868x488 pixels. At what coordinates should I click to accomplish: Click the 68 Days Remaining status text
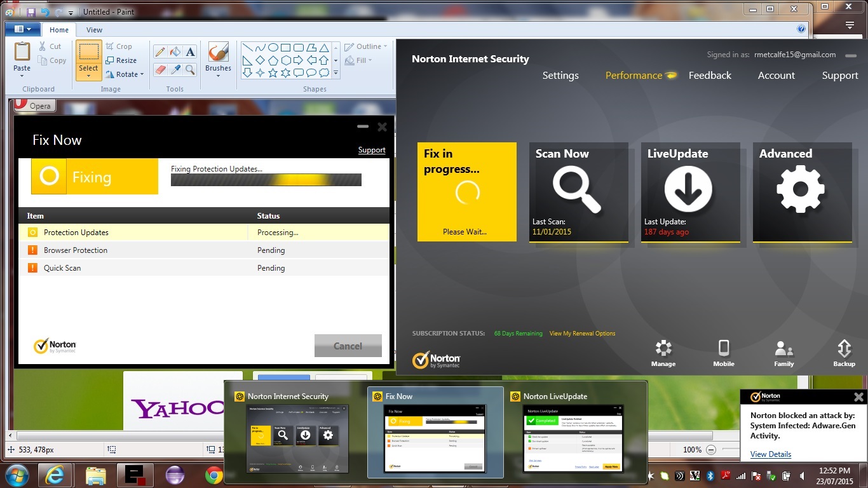point(519,334)
